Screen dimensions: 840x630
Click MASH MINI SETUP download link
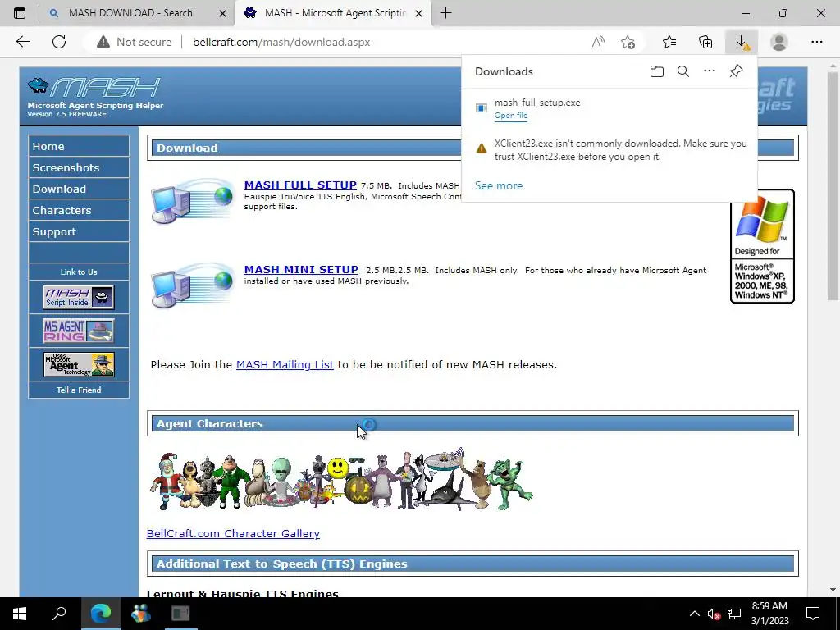click(x=301, y=269)
